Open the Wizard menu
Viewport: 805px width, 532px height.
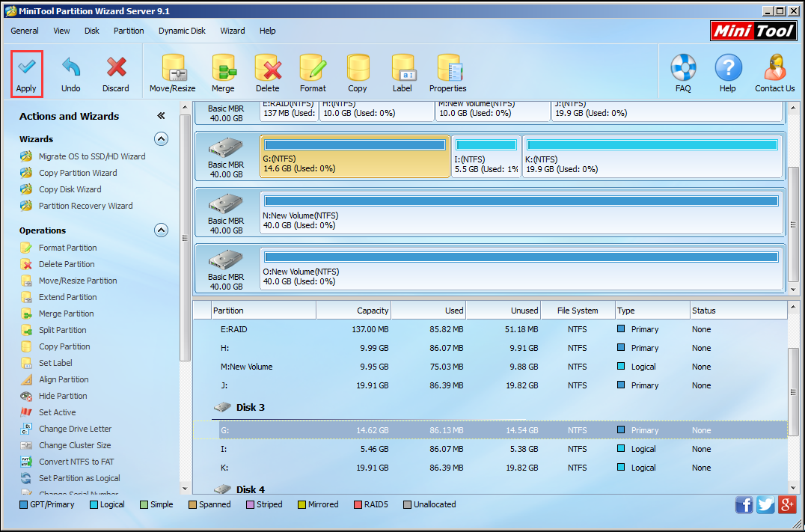click(x=233, y=31)
